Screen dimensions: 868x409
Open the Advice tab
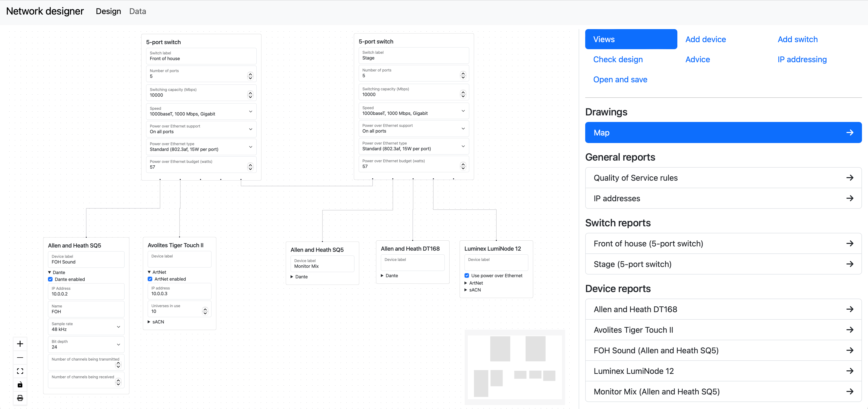click(697, 59)
